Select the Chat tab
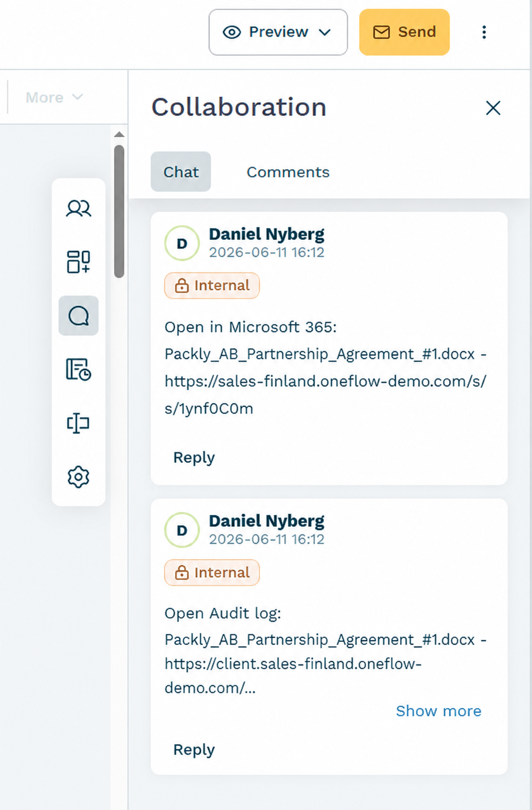This screenshot has width=532, height=810. [x=181, y=172]
